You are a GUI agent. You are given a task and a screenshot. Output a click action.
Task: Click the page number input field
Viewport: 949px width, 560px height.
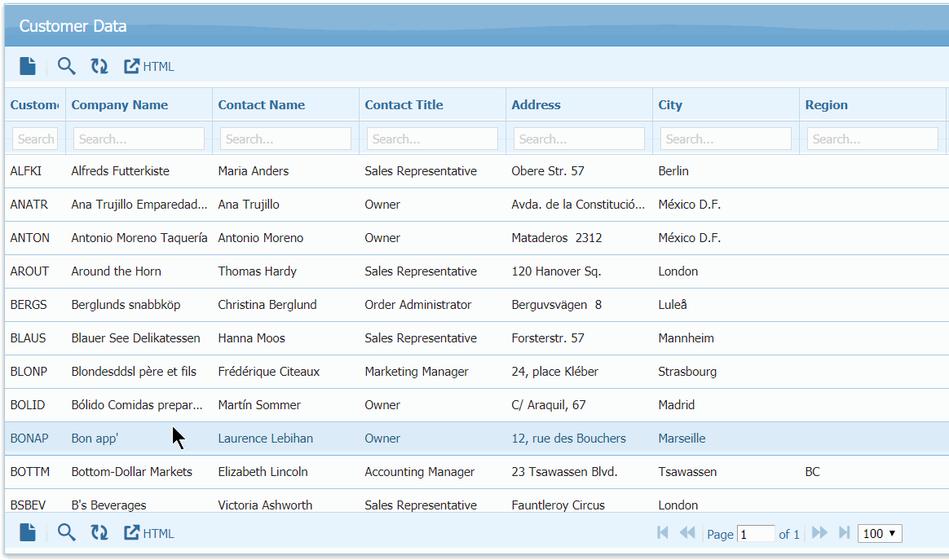tap(756, 534)
